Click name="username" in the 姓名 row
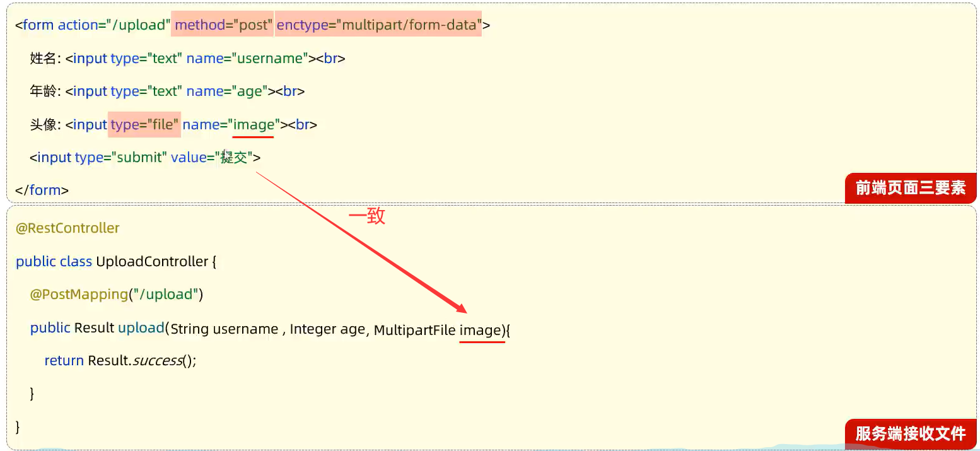Screen dimensions: 980x451 (247, 59)
